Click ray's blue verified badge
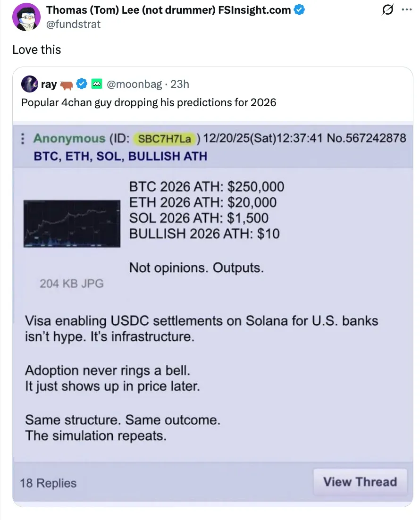This screenshot has height=520, width=420. (x=81, y=84)
